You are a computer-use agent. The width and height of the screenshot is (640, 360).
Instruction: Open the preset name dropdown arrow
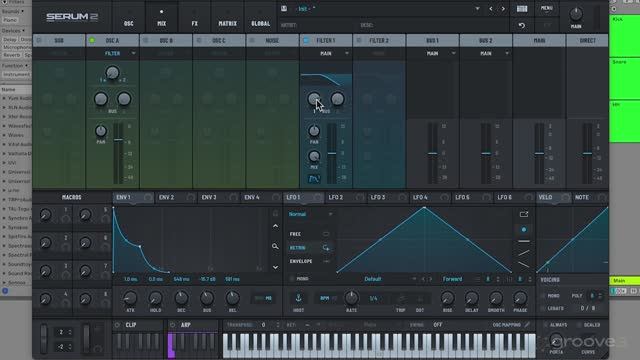tap(477, 9)
